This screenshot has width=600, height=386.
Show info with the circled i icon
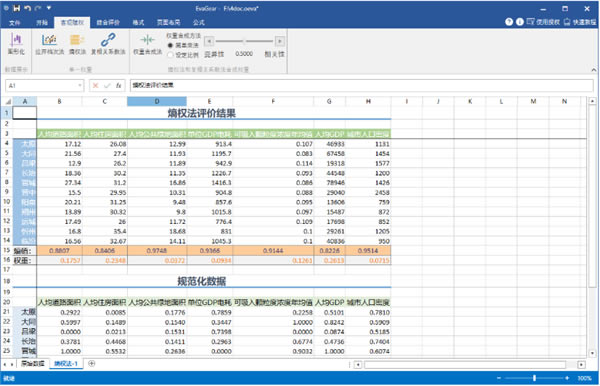coord(520,22)
